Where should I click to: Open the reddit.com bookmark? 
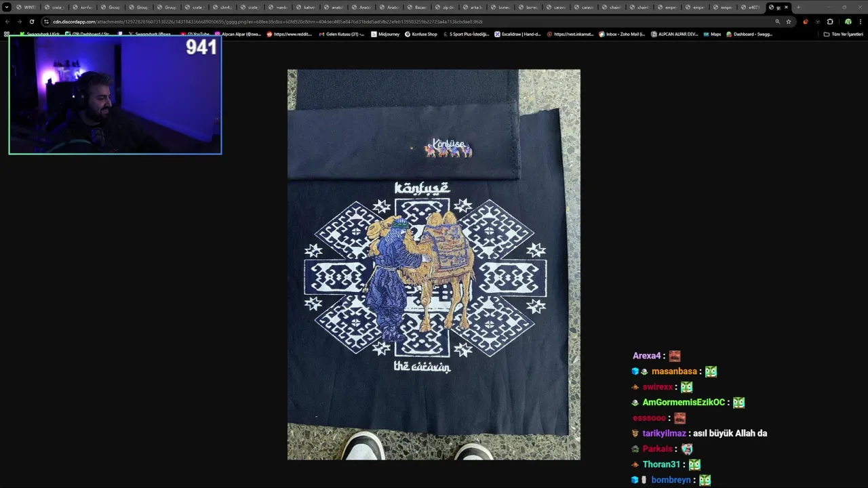click(290, 34)
